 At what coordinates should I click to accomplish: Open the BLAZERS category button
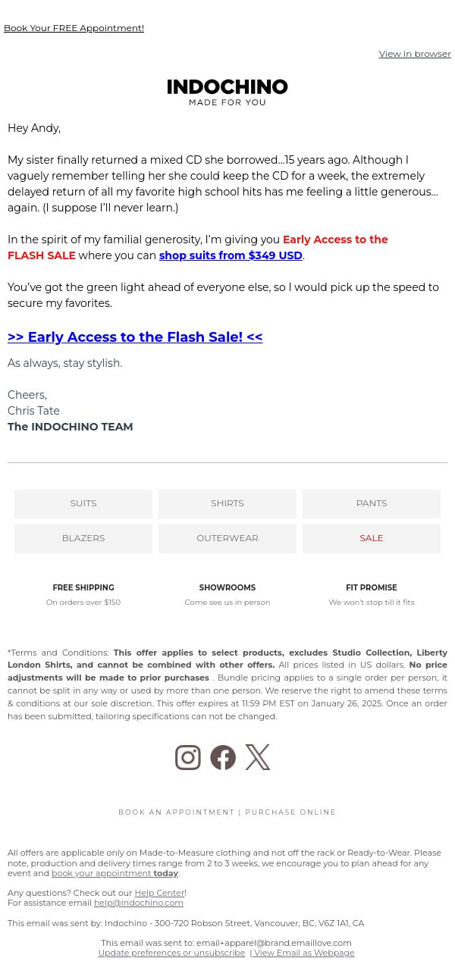83,538
